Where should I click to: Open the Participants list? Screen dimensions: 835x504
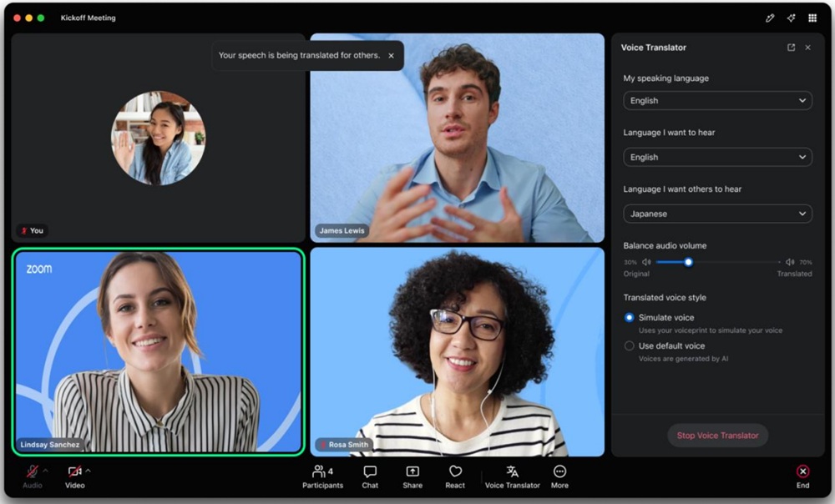322,476
